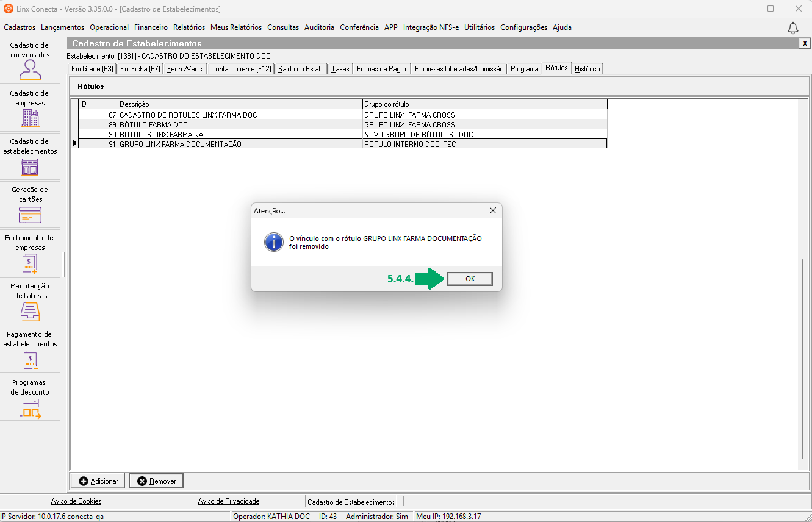Open the Utilitários menu

click(x=480, y=27)
